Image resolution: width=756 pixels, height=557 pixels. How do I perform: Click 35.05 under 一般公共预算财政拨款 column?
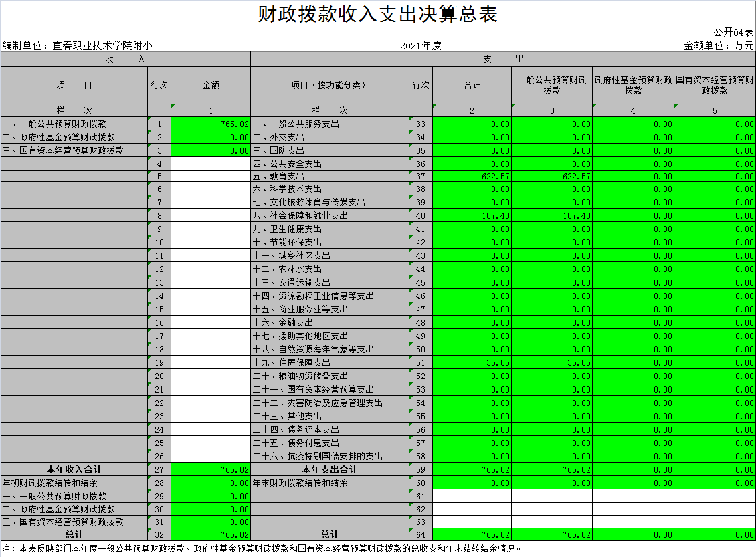(x=577, y=363)
